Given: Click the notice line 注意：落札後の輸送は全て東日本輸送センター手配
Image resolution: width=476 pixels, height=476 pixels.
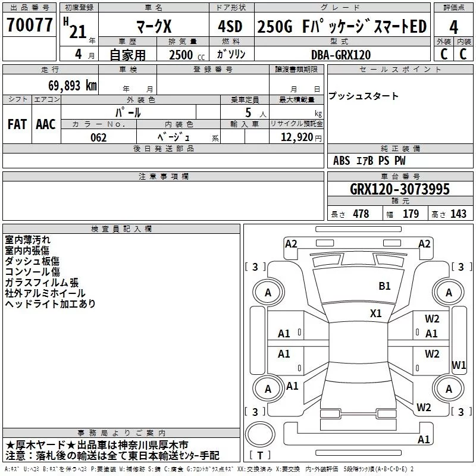Looking at the screenshot, I should coord(112,456).
